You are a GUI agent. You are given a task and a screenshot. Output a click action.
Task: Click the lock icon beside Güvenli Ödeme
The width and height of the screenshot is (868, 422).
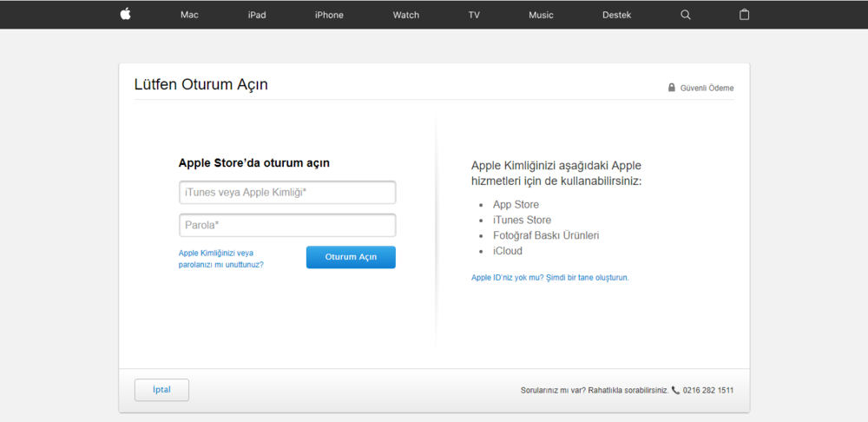672,88
